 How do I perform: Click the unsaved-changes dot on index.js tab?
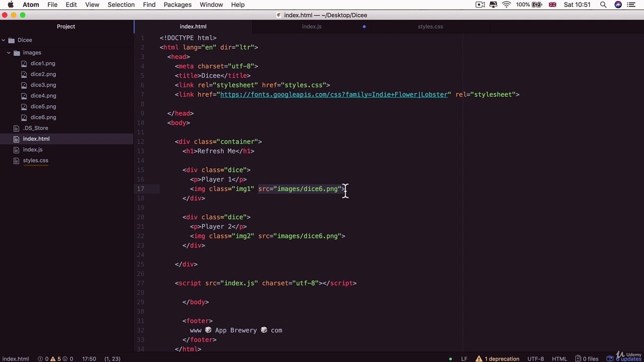(x=364, y=27)
